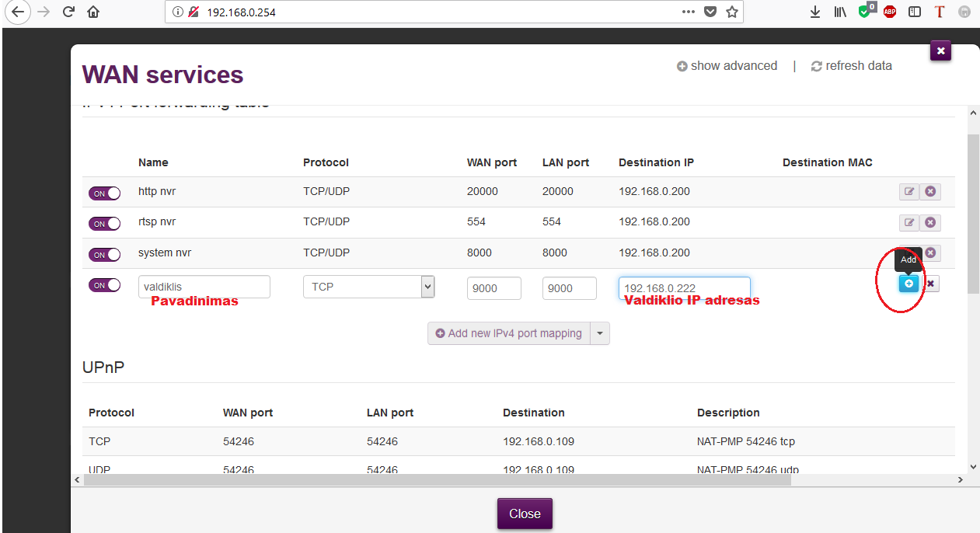Viewport: 980px width, 533px height.
Task: Open the Adblock Plus extension icon
Action: (x=889, y=12)
